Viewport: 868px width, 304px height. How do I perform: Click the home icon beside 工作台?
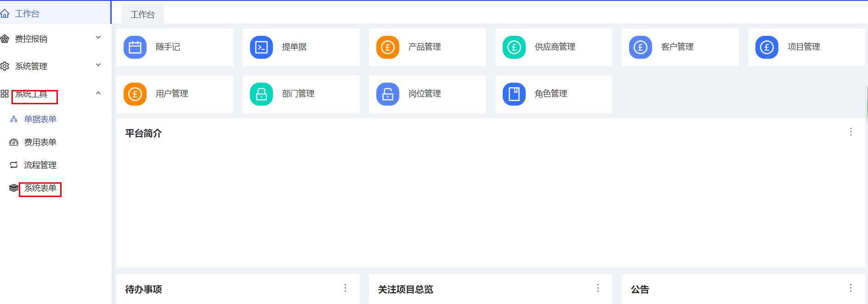[5, 14]
